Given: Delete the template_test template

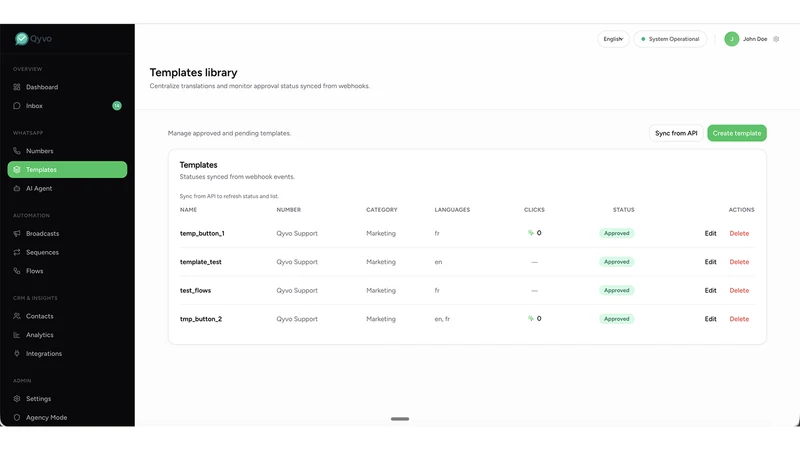Looking at the screenshot, I should tap(739, 262).
